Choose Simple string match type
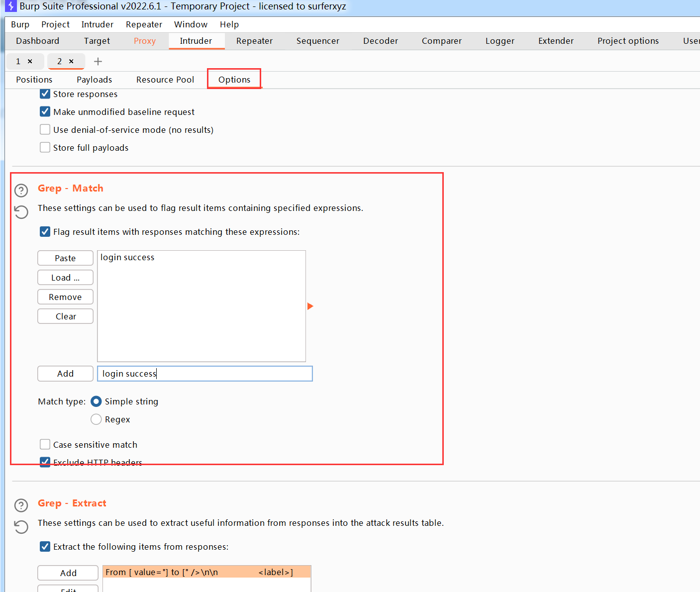This screenshot has width=700, height=592. pyautogui.click(x=96, y=401)
